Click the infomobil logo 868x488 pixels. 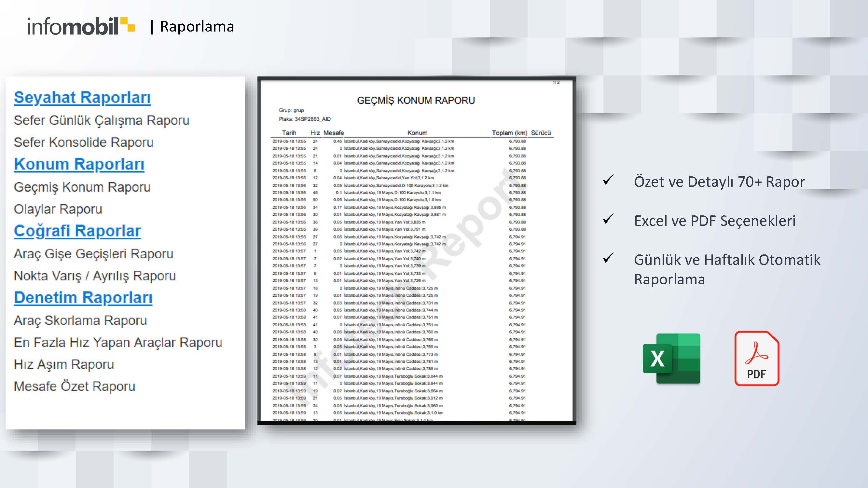[81, 26]
